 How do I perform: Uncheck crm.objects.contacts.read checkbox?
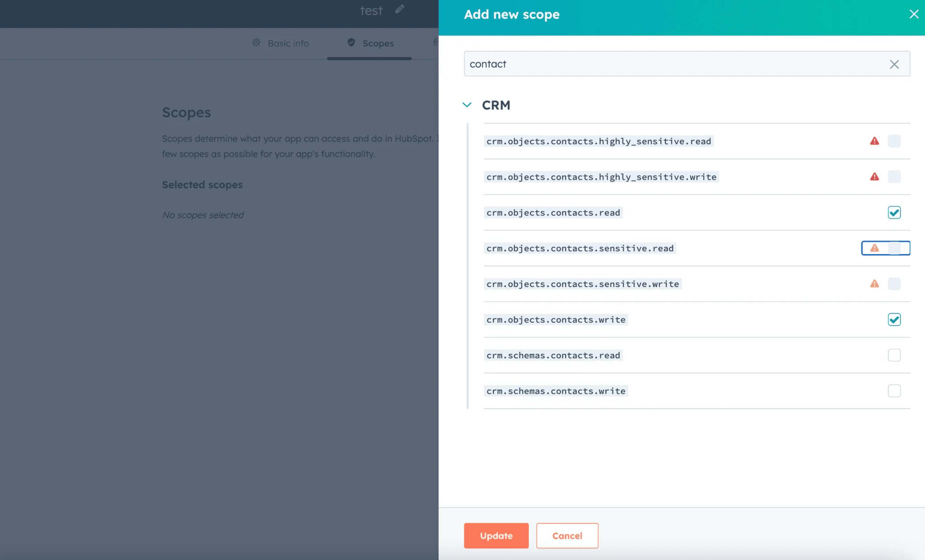pyautogui.click(x=894, y=212)
